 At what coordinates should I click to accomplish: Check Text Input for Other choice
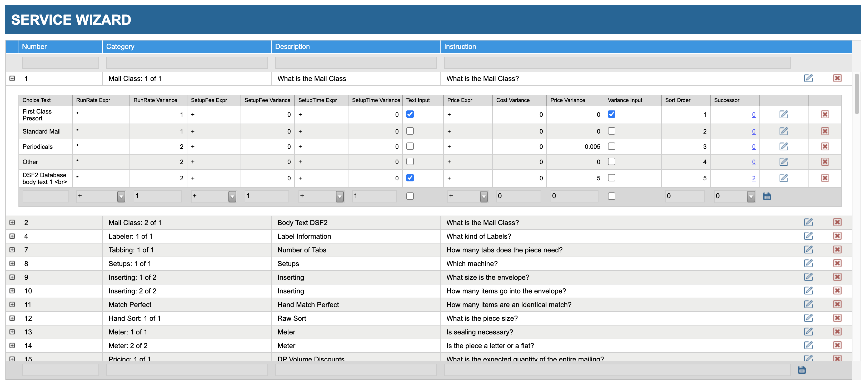tap(410, 161)
